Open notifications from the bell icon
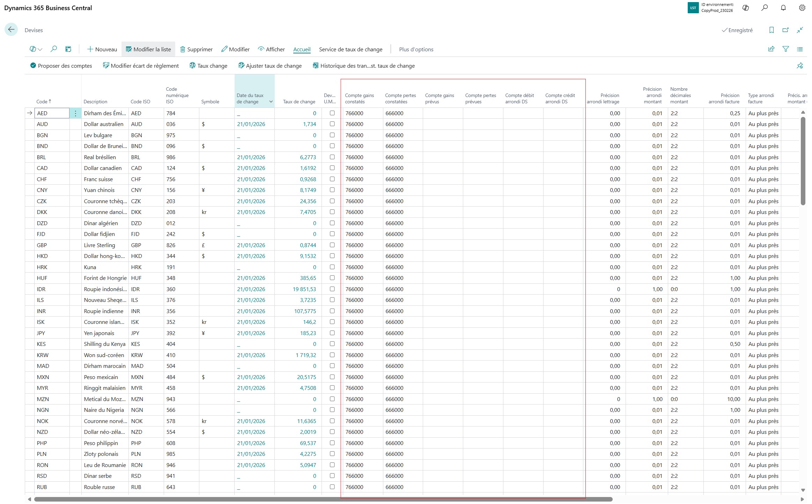Image resolution: width=812 pixels, height=504 pixels. coord(783,8)
